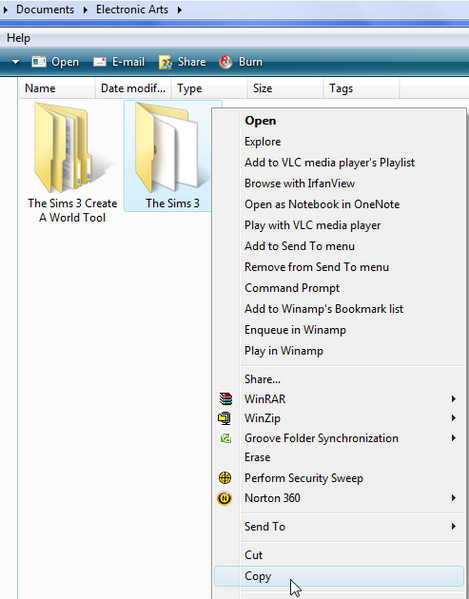Image resolution: width=469 pixels, height=599 pixels.
Task: Click the Electronic Arts breadcrumb
Action: [132, 10]
